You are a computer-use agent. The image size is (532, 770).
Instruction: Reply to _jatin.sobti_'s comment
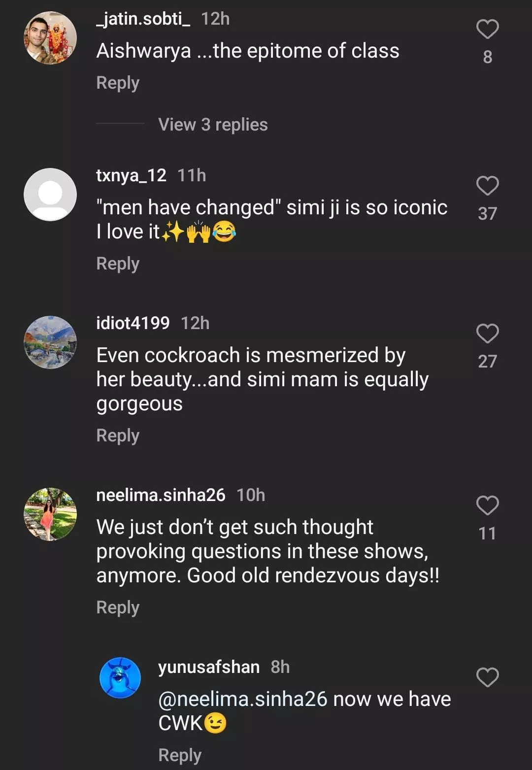(118, 83)
